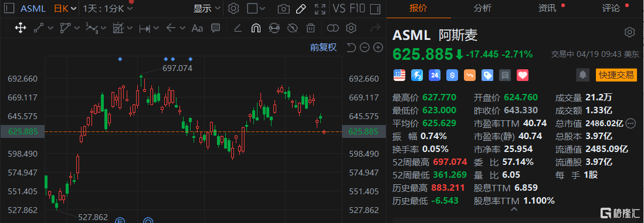Click the ASML ticker label in the toolbar
The width and height of the screenshot is (644, 223).
click(33, 8)
